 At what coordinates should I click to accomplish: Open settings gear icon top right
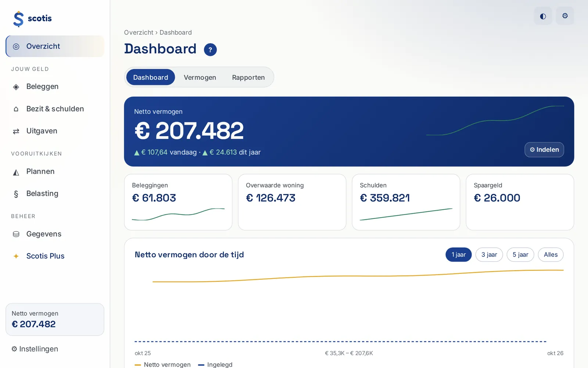pos(565,16)
